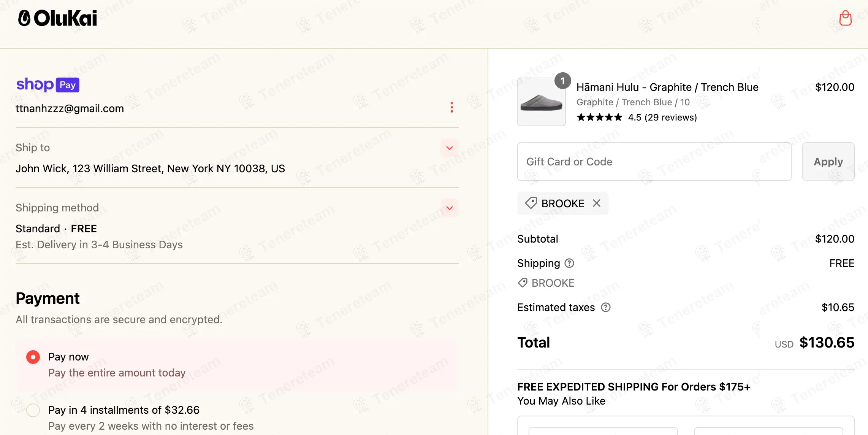Open the three-dot account options menu
The height and width of the screenshot is (435, 868).
[x=451, y=107]
